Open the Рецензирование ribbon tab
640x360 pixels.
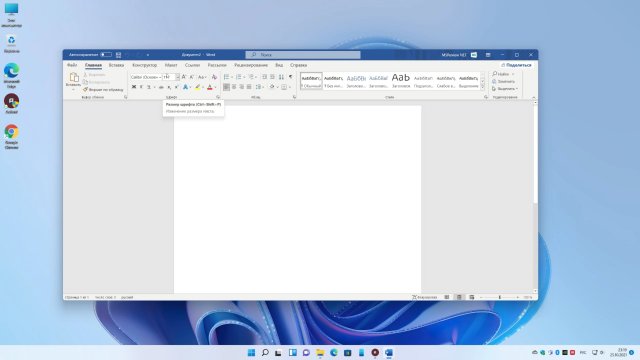[x=251, y=65]
